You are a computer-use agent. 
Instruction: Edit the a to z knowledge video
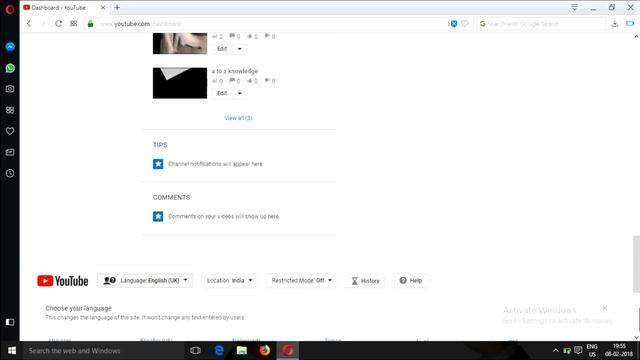222,93
